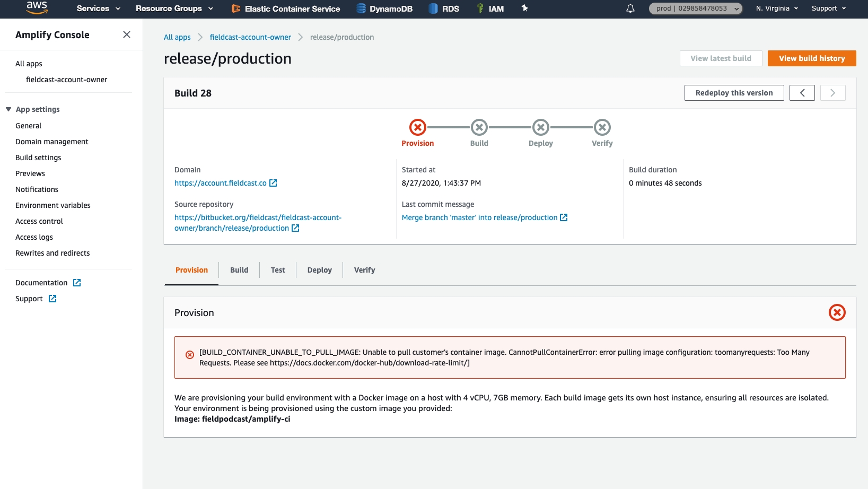The height and width of the screenshot is (489, 868).
Task: Click the '8/27/2020, 1:43:37 PM' start time
Action: 442,183
